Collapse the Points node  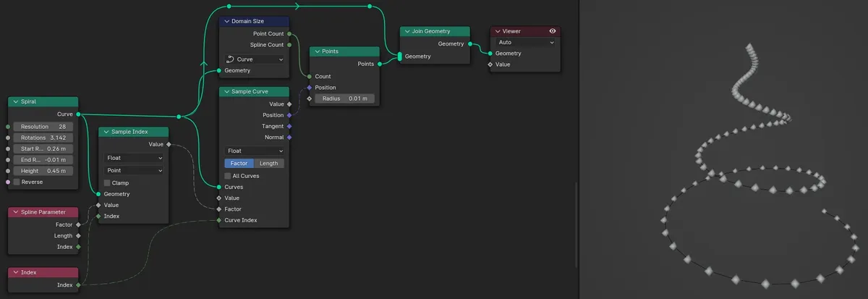(317, 51)
